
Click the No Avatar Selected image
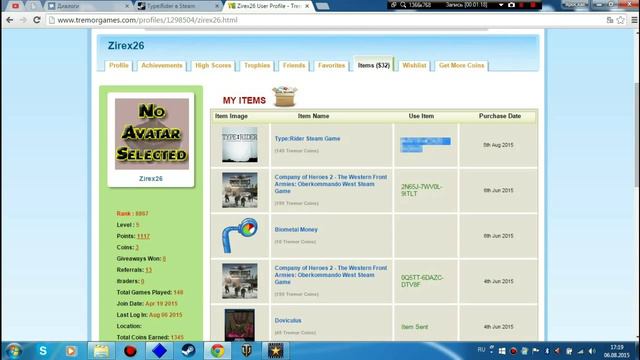(x=151, y=134)
